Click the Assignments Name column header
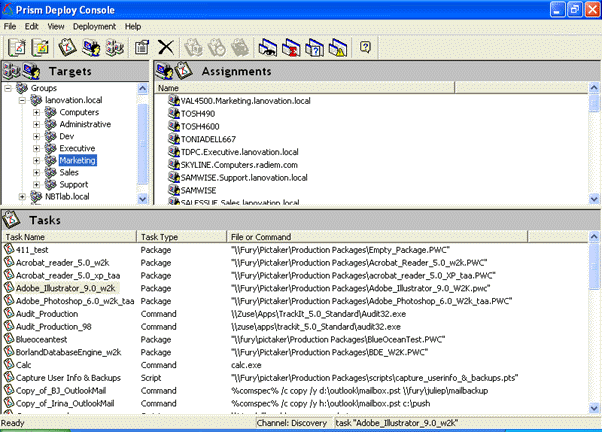Screen dimensions: 602x432 coord(305,88)
